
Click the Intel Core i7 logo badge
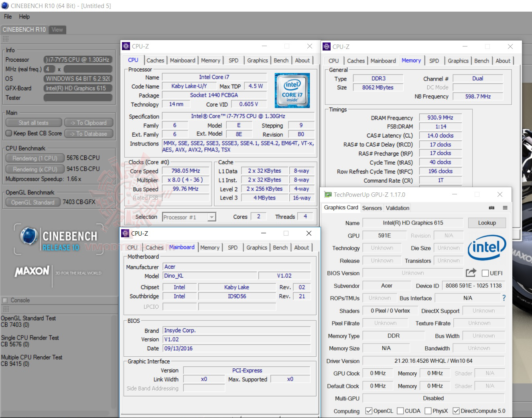pos(292,91)
